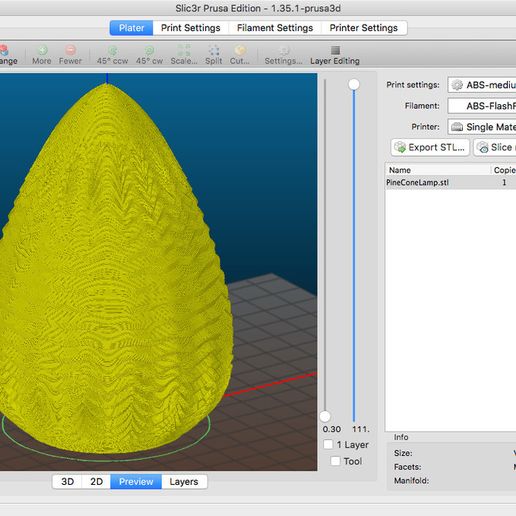Image resolution: width=516 pixels, height=516 pixels.
Task: Open the Cut tool
Action: tap(240, 55)
